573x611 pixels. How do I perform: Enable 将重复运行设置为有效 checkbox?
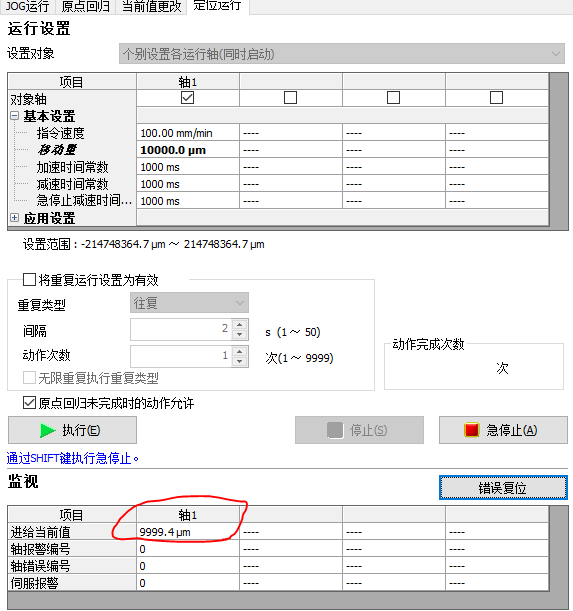pos(29,280)
